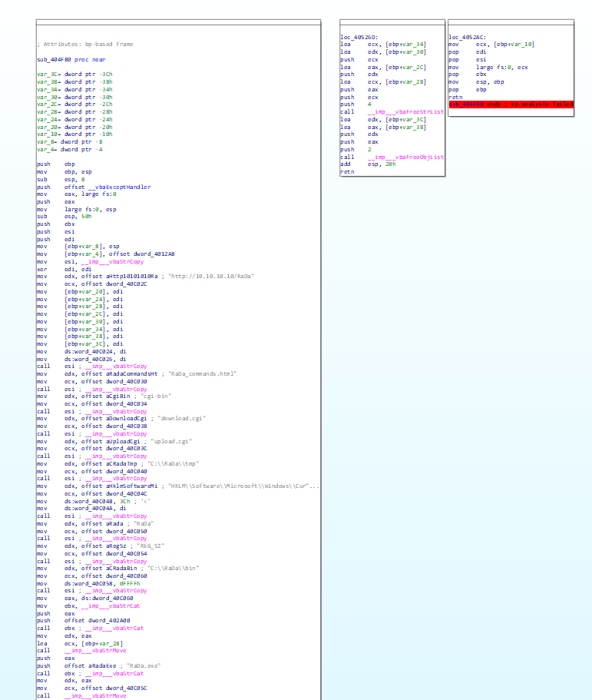Select 'push offset dword_402A00' instruction

pos(84,621)
